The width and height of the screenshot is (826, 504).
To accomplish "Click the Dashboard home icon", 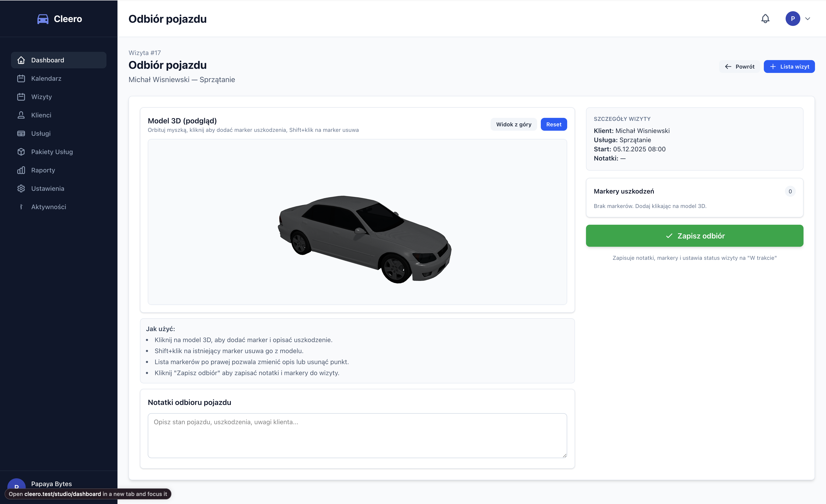I will 21,60.
